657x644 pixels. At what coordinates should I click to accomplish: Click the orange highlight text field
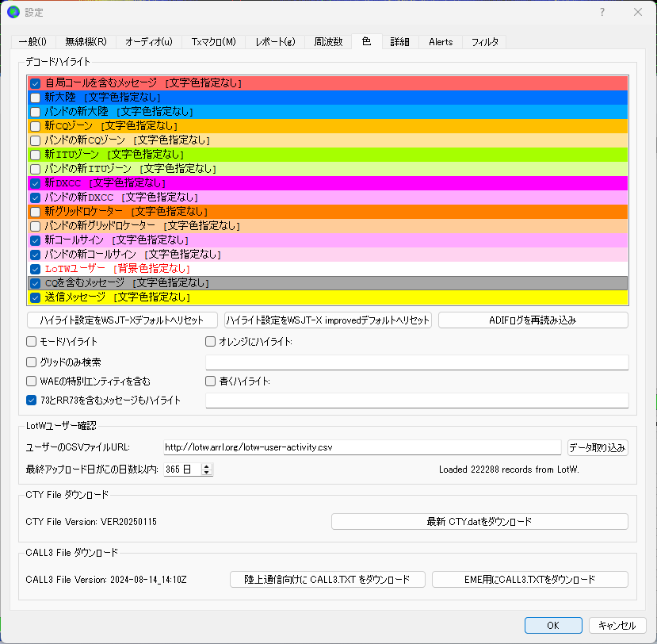(x=417, y=362)
